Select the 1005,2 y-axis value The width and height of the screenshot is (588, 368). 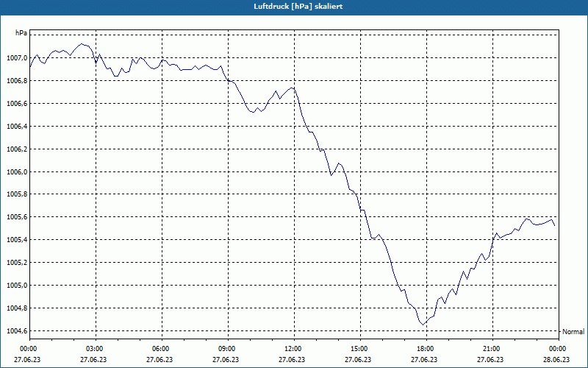pos(17,263)
